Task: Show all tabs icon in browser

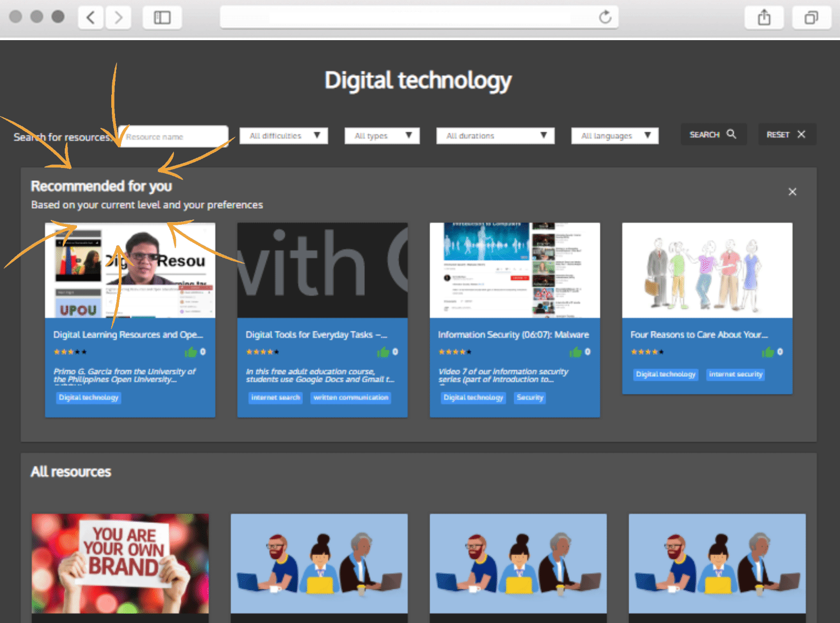Action: click(812, 18)
